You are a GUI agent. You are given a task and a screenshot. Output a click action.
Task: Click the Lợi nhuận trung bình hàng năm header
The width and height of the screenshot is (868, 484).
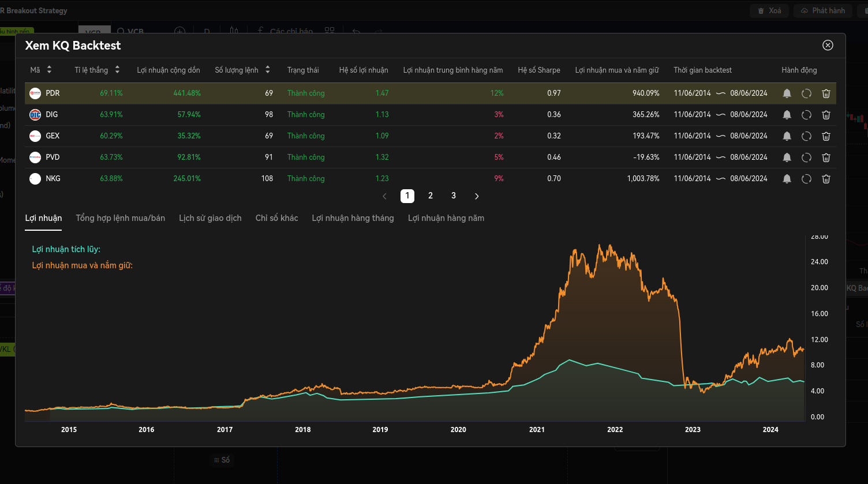453,70
